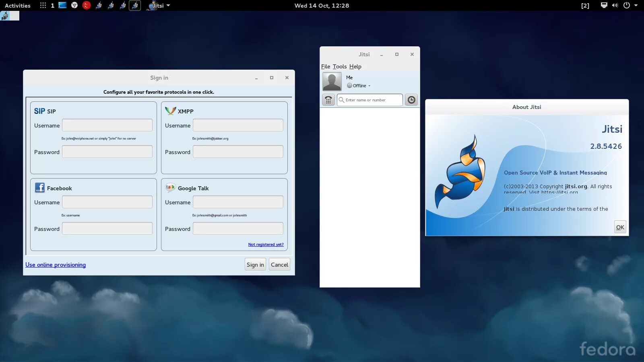Click the Jitsi mascot logo in About dialog

tap(460, 172)
